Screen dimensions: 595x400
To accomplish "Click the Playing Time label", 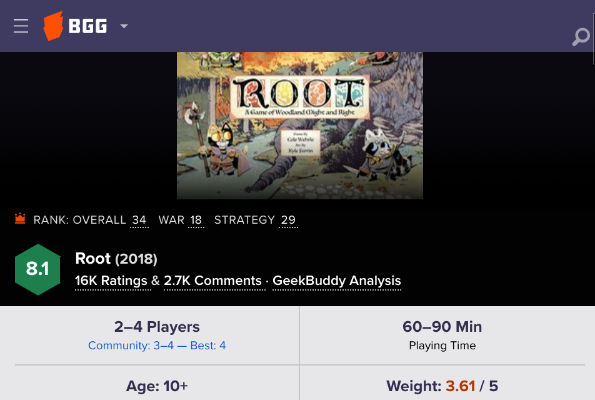I will (x=442, y=345).
